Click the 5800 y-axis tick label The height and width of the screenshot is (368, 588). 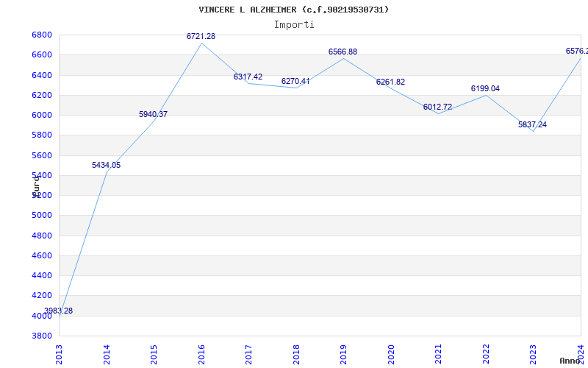coord(42,135)
